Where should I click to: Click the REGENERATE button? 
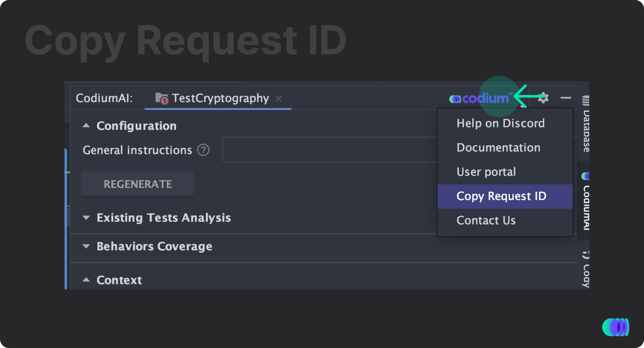(x=137, y=184)
